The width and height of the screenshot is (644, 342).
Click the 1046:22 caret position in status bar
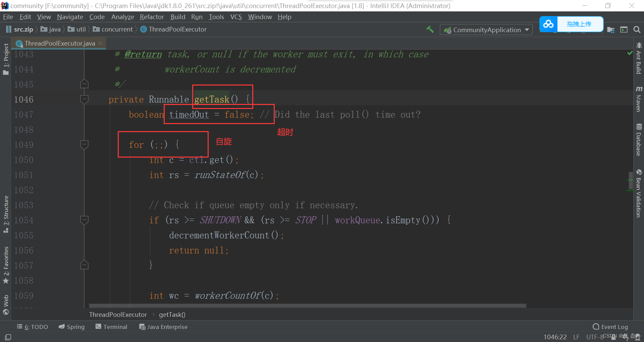point(555,337)
